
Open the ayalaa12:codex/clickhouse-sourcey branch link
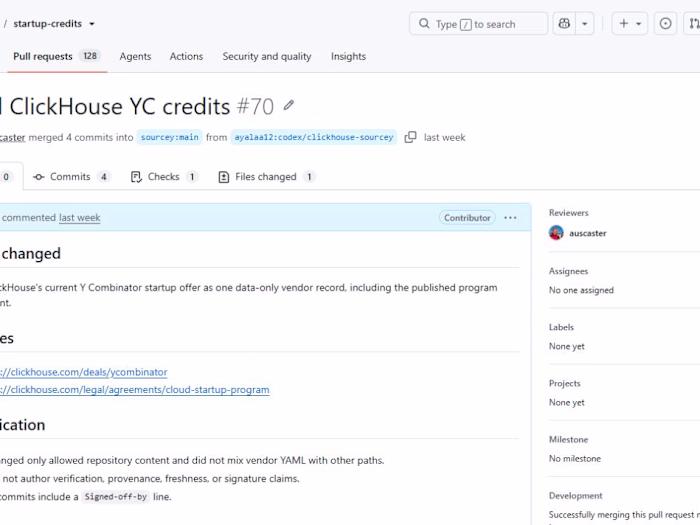[x=314, y=137]
